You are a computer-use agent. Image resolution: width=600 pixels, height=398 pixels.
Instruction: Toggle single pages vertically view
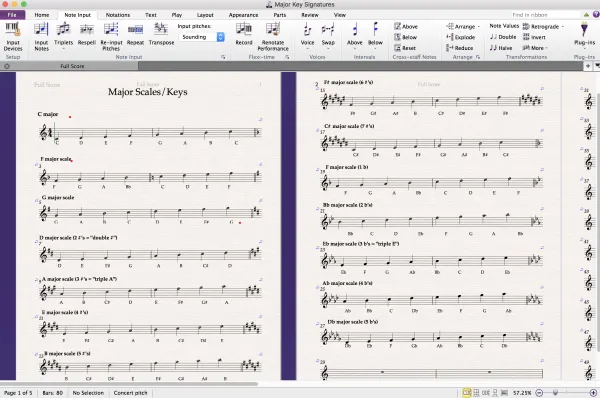[495, 393]
